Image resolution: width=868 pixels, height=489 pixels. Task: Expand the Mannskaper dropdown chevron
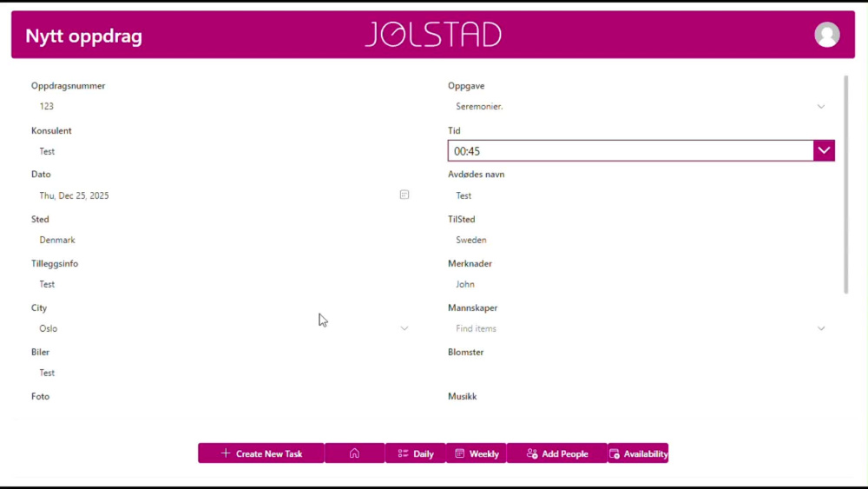[821, 328]
